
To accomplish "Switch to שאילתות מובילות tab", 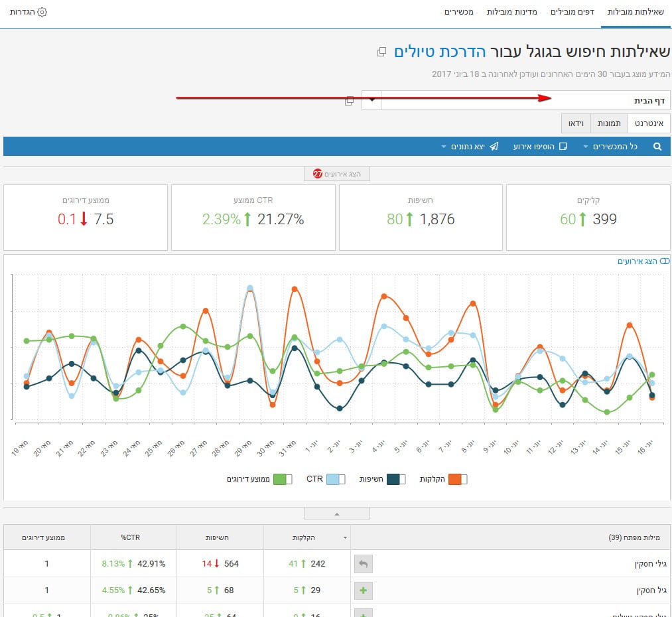I will click(x=636, y=12).
